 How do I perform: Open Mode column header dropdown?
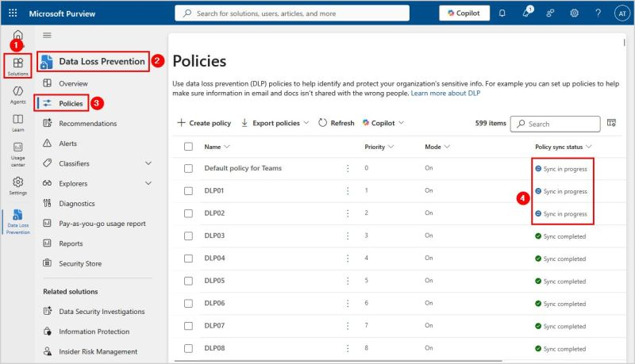click(437, 147)
